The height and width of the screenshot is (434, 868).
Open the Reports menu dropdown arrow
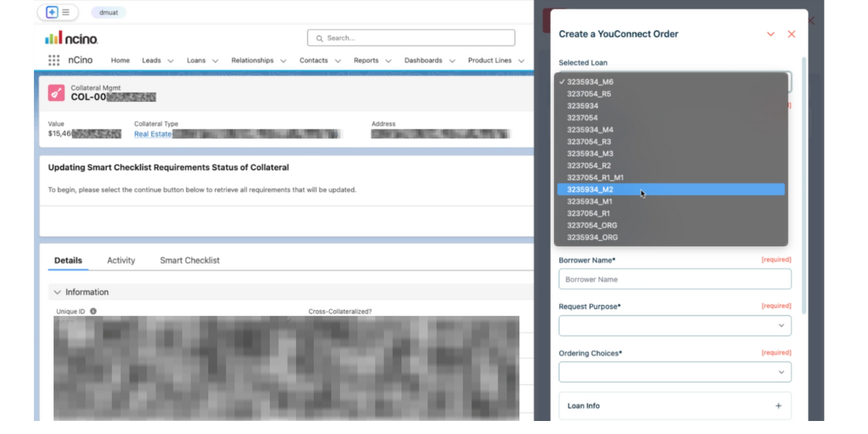[388, 61]
